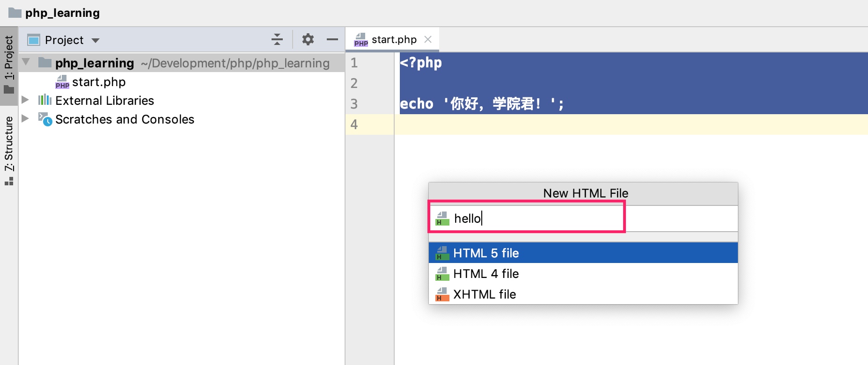The width and height of the screenshot is (868, 365).
Task: Click the echo statement on line 3
Action: pyautogui.click(x=482, y=103)
